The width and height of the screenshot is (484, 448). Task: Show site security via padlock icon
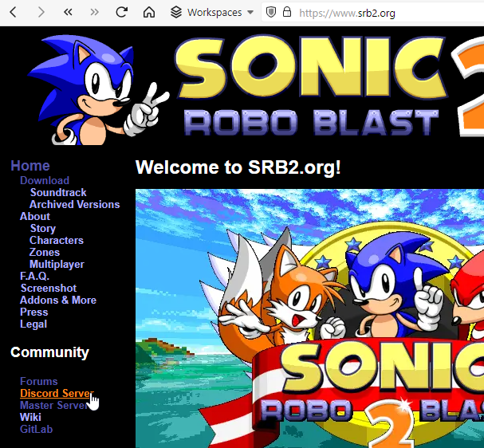click(287, 12)
